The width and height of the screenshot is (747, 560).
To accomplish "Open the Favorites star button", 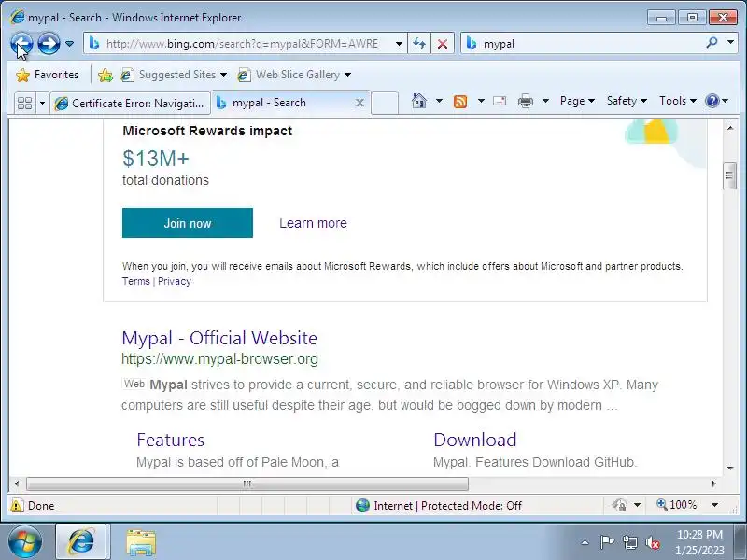I will pyautogui.click(x=47, y=75).
